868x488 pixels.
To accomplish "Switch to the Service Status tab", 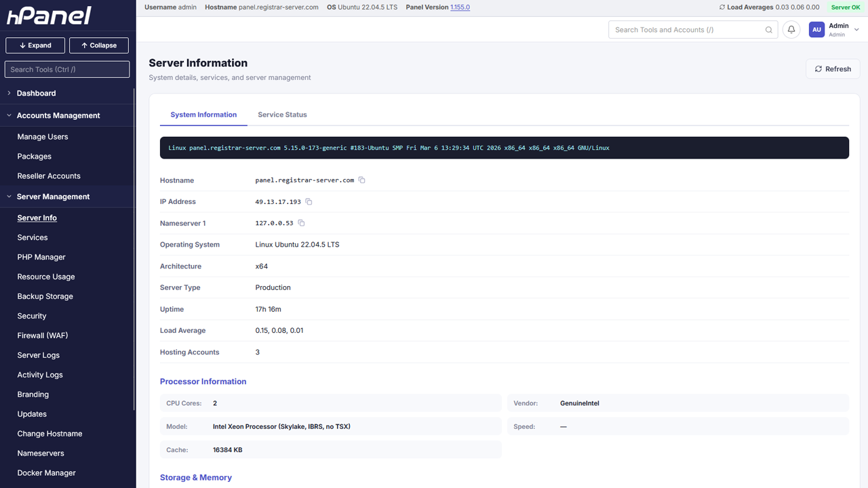I will [282, 115].
